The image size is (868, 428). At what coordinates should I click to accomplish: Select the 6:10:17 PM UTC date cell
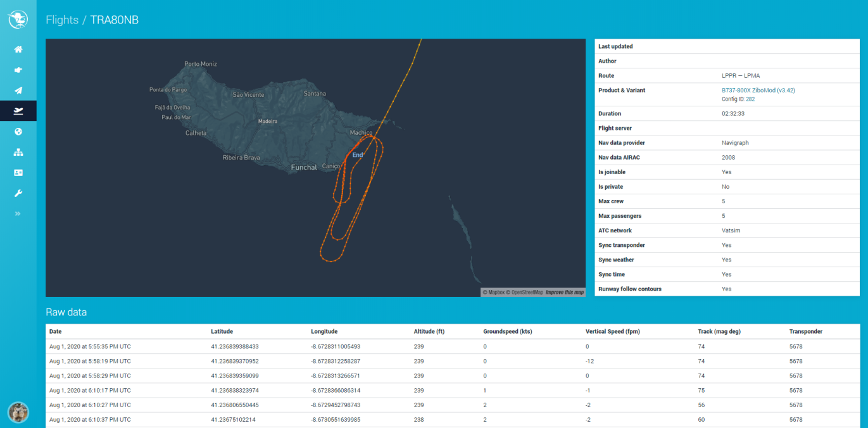(x=90, y=391)
